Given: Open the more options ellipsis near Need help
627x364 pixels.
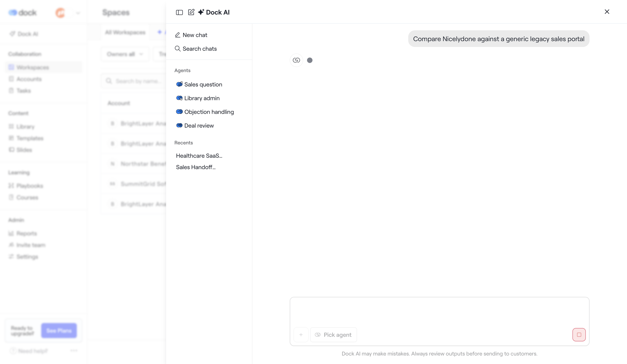Looking at the screenshot, I should click(x=74, y=351).
